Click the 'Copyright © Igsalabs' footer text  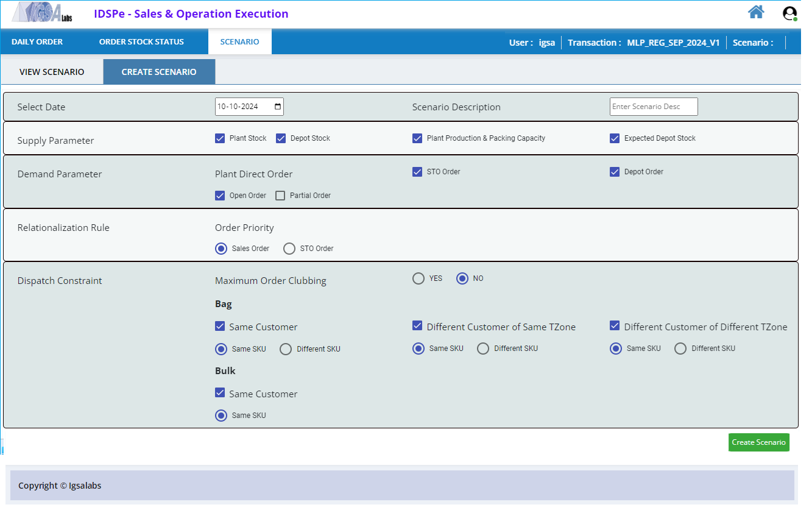tap(60, 486)
